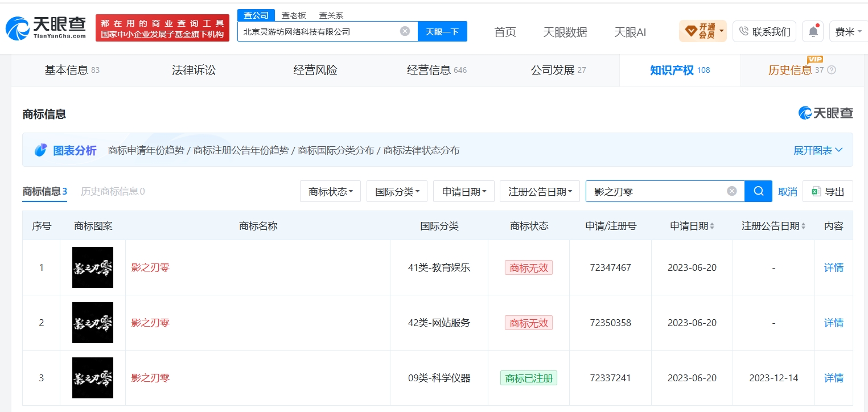The width and height of the screenshot is (868, 412).
Task: Sort by 申请日期 column arrows
Action: (712, 226)
